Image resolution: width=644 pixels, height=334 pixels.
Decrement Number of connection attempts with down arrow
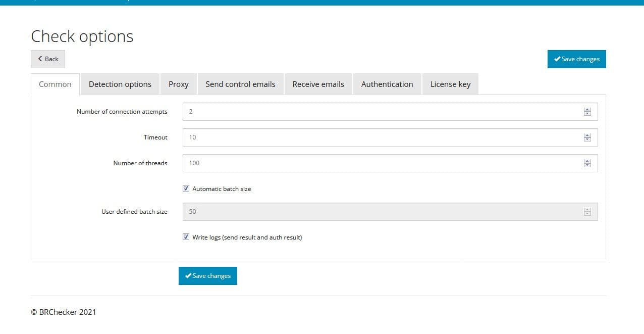click(587, 114)
